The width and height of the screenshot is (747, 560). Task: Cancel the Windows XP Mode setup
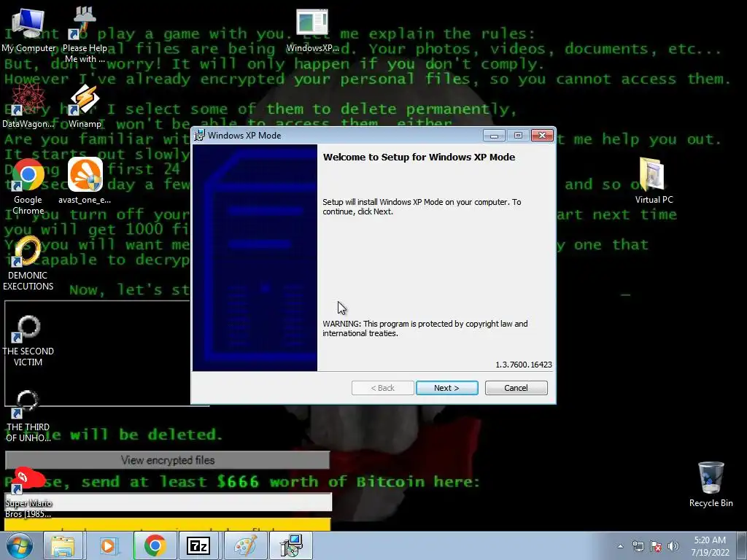click(x=516, y=388)
